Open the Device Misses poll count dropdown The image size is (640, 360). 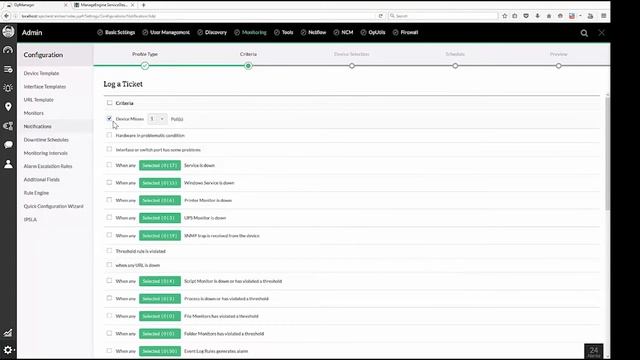click(157, 119)
